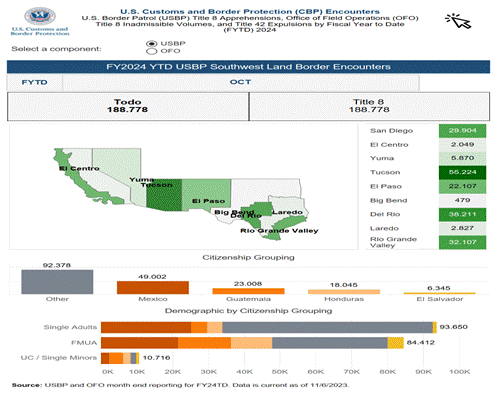Screen dimensions: 497x396
Task: Click the UC / Single Minors row label
Action: point(59,358)
